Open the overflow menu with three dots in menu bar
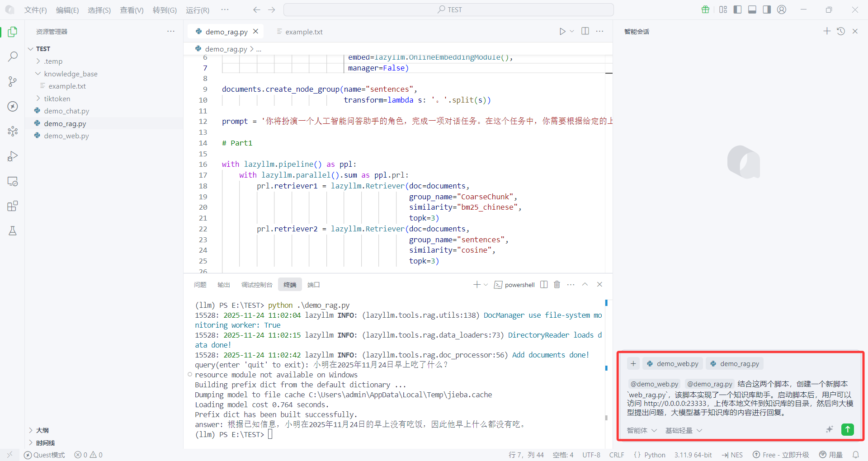This screenshot has height=461, width=868. 225,9
